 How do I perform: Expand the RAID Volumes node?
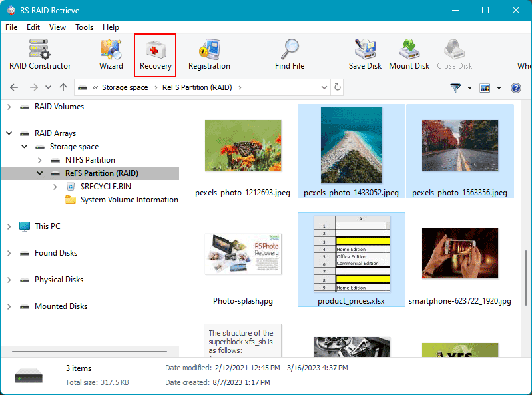click(x=9, y=107)
